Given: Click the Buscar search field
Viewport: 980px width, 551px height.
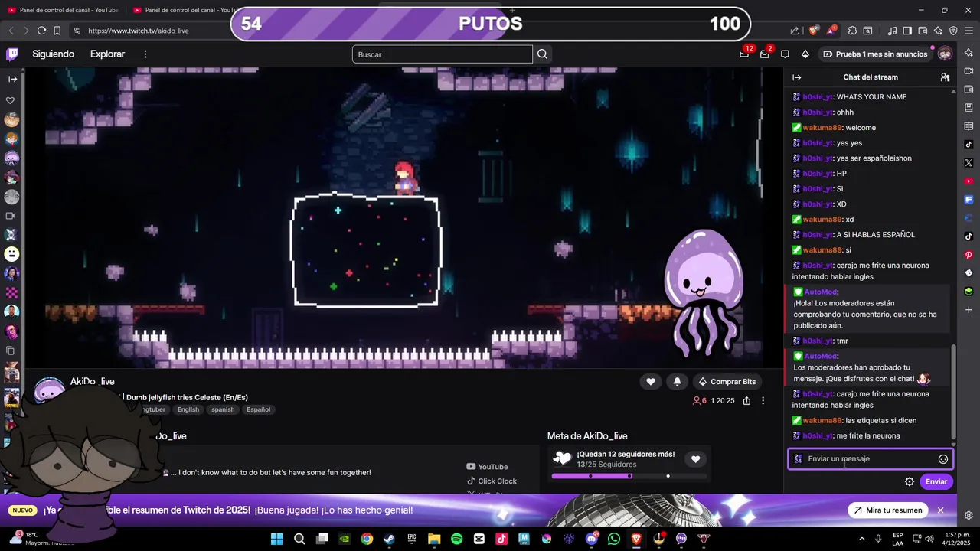Looking at the screenshot, I should [x=442, y=54].
